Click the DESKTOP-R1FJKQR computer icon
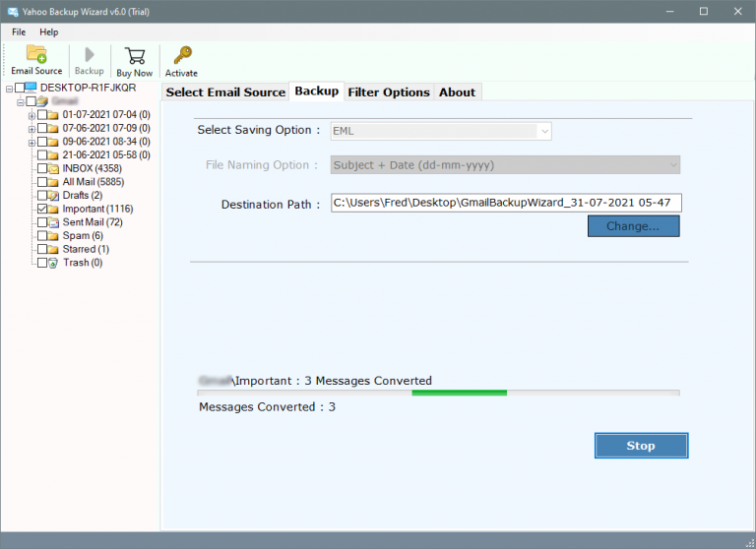The image size is (756, 549). (x=31, y=88)
